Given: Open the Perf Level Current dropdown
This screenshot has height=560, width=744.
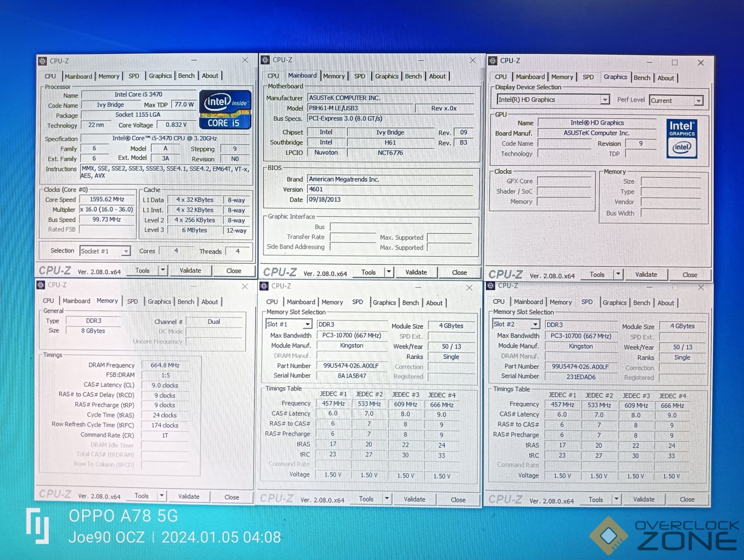Looking at the screenshot, I should (x=699, y=101).
